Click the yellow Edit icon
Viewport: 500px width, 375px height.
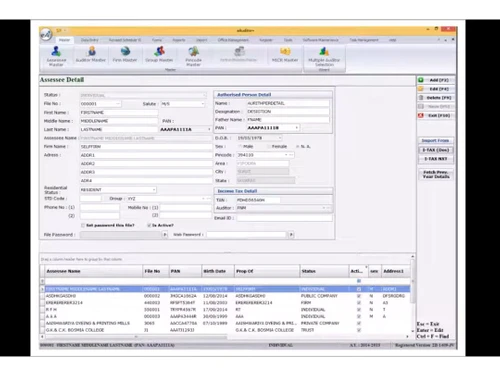421,89
